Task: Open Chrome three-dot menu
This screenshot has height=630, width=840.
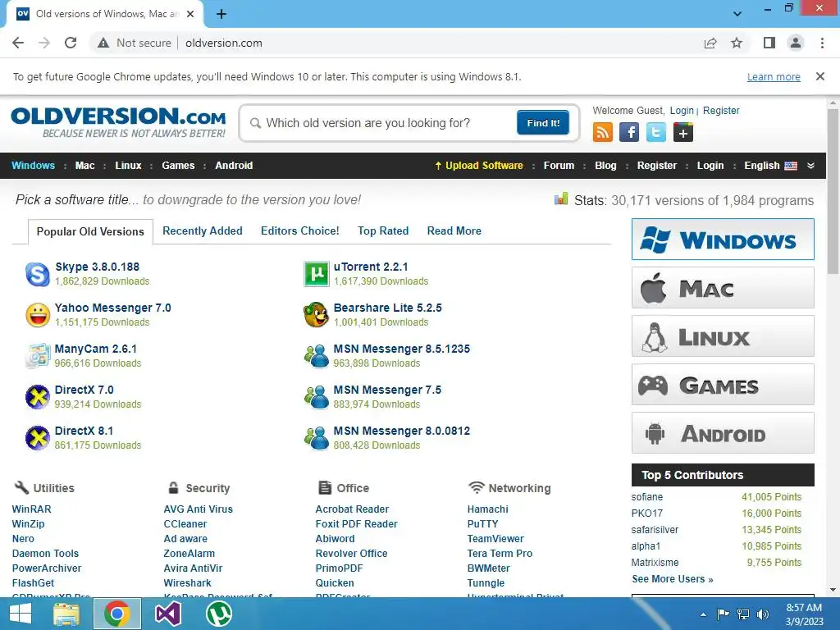Action: pos(822,43)
